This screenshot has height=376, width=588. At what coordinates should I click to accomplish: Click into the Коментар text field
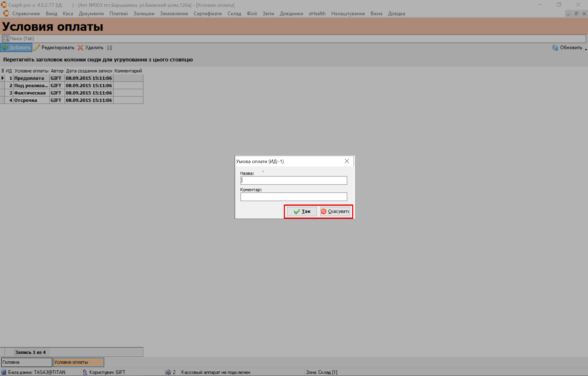pyautogui.click(x=294, y=197)
